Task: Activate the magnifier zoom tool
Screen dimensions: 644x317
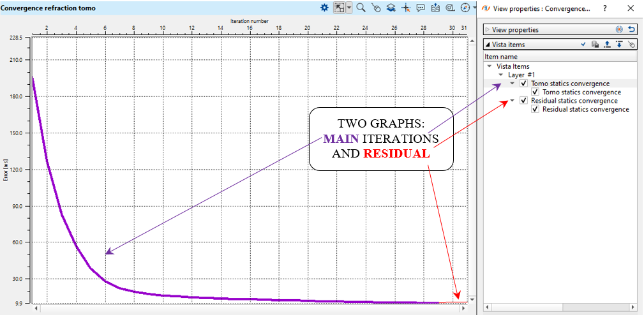Action: [361, 8]
